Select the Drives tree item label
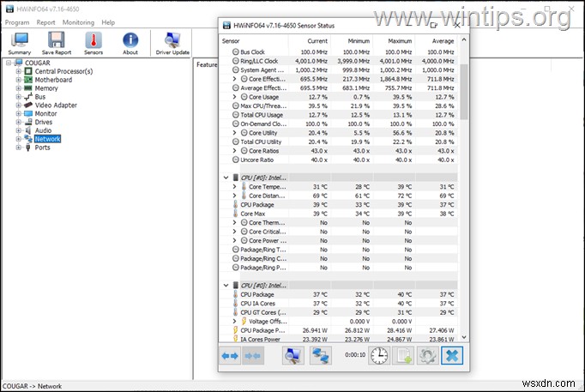This screenshot has width=585, height=392. pyautogui.click(x=44, y=122)
